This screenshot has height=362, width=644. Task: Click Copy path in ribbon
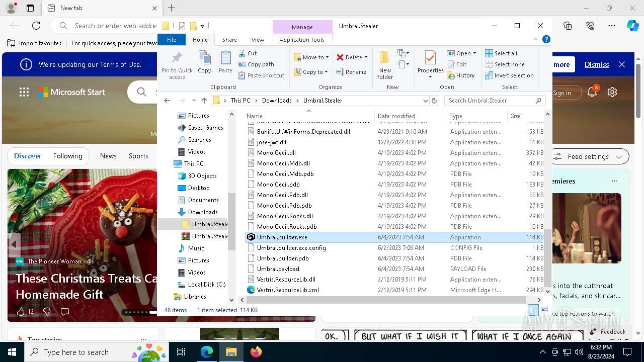coord(256,64)
